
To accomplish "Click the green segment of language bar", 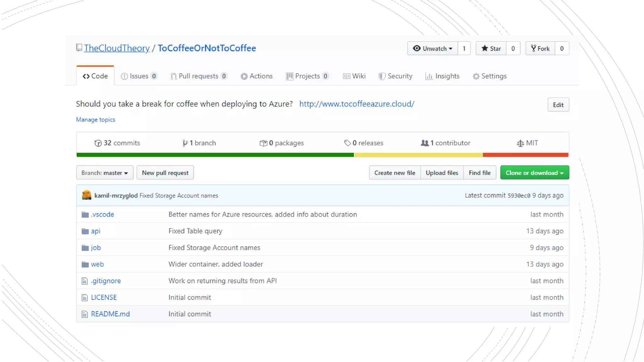I will [215, 155].
